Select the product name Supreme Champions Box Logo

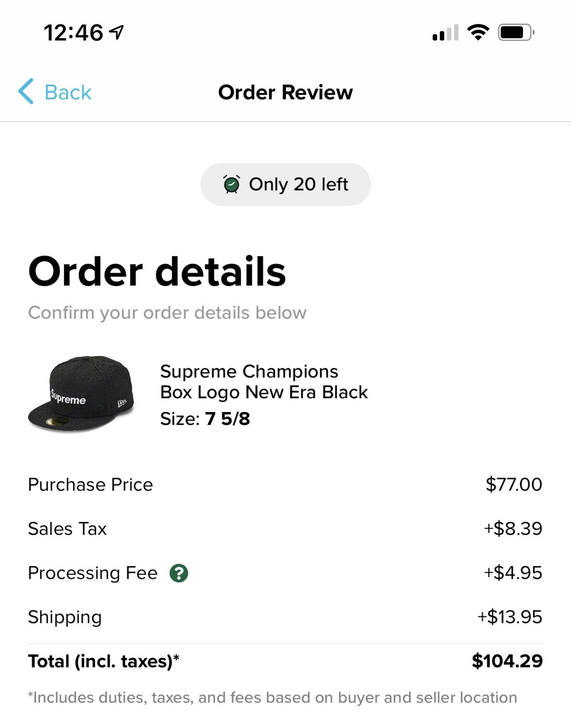coord(264,382)
